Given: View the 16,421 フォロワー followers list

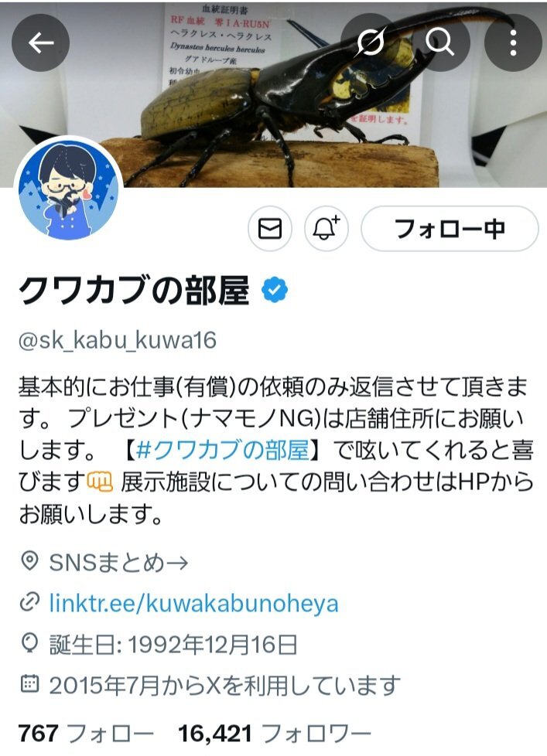Looking at the screenshot, I should 275,734.
